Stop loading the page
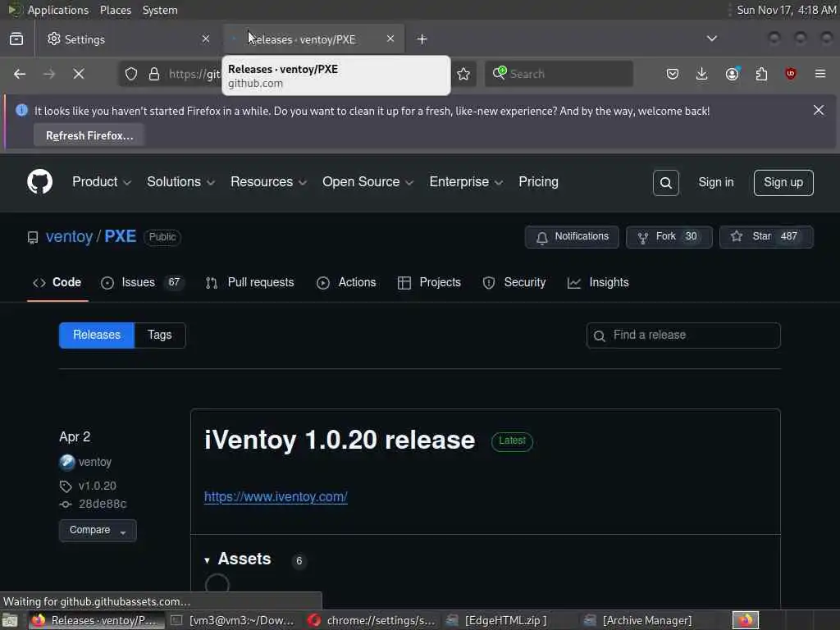The width and height of the screenshot is (840, 630). [79, 74]
